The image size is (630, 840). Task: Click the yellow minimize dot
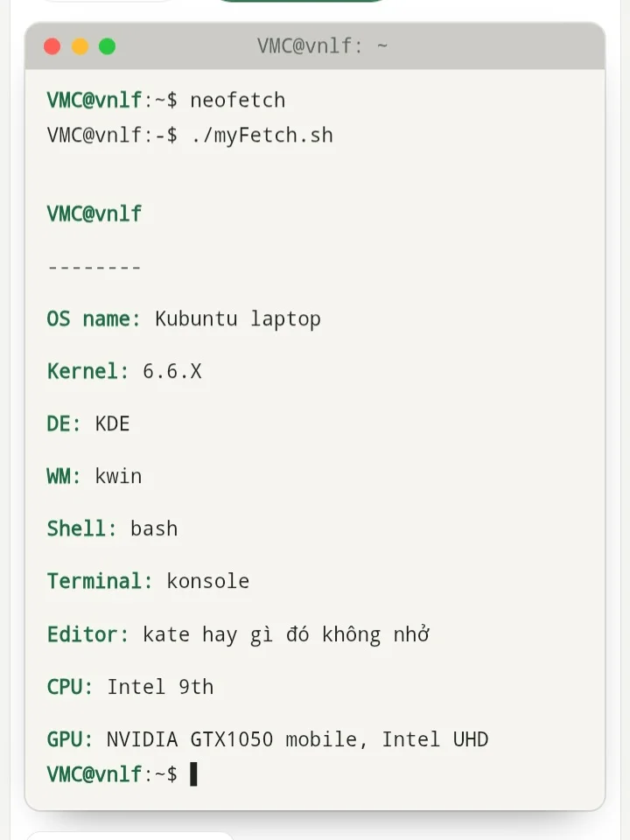80,46
